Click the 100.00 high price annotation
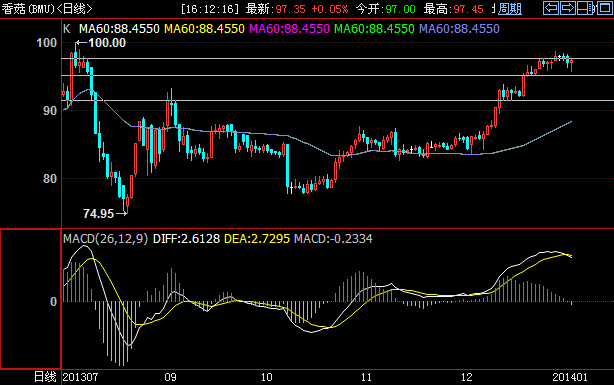 tap(107, 43)
